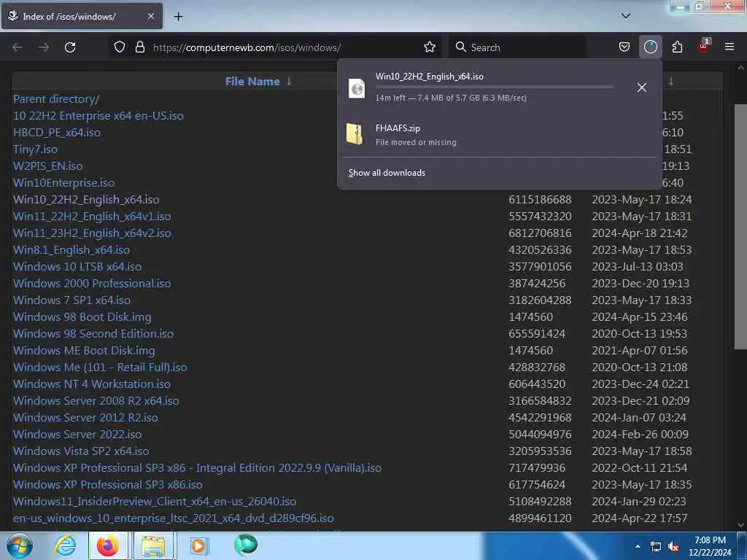Screen dimensions: 747x560
Task: Show hidden tray icons arrow
Action: [x=638, y=546]
